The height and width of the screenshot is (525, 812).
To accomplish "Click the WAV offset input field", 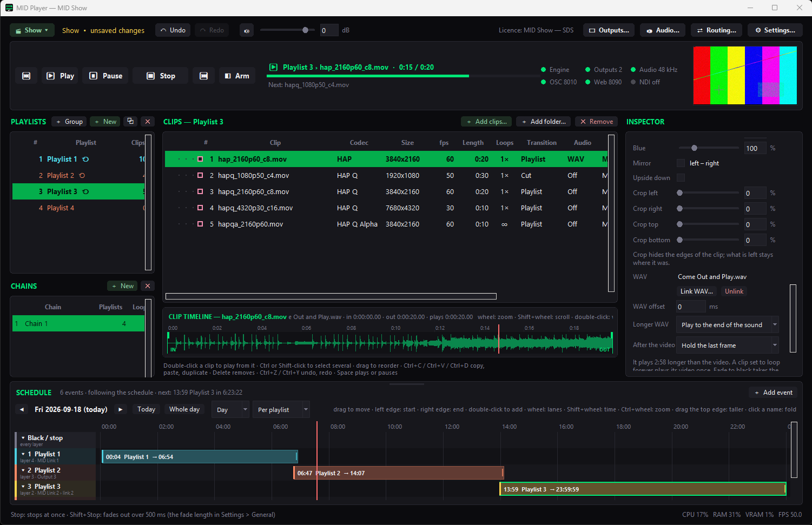I will tap(691, 307).
